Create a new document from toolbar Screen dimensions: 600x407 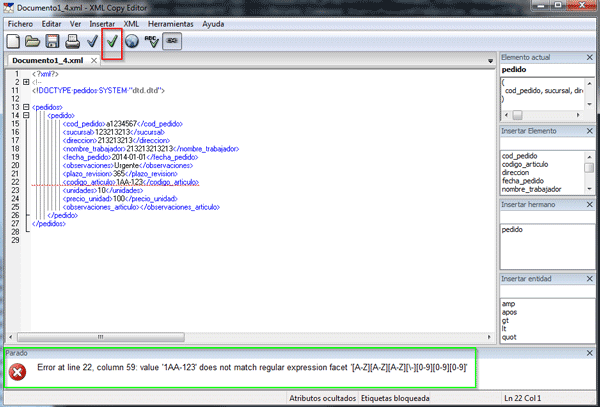coord(13,42)
